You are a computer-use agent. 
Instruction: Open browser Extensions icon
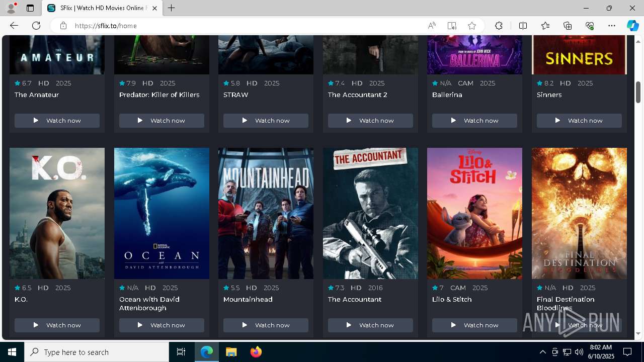point(499,26)
